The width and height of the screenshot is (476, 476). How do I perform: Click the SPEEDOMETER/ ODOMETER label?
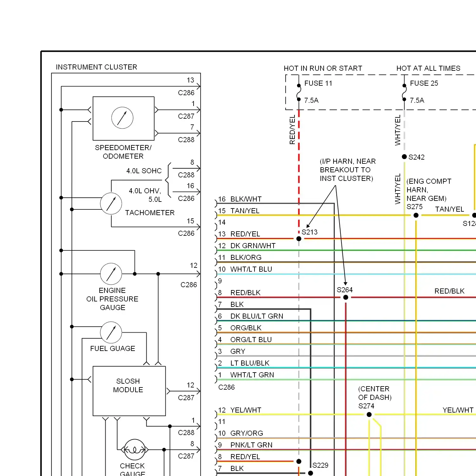[123, 152]
